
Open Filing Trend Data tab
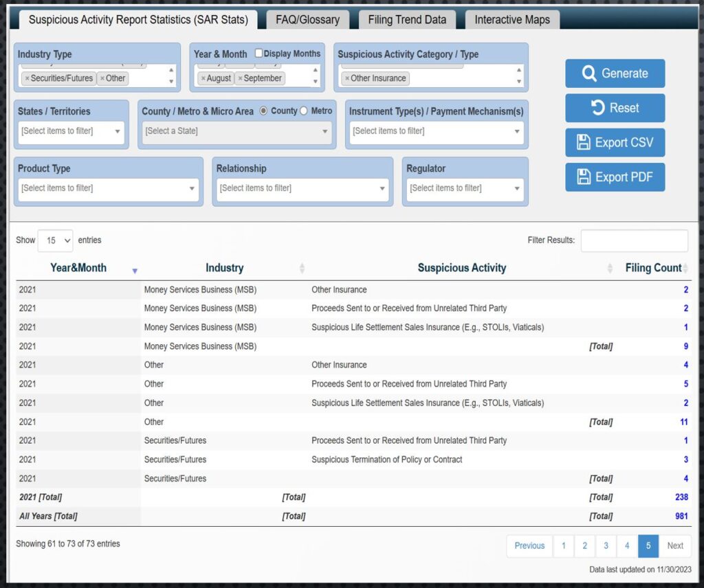click(407, 20)
